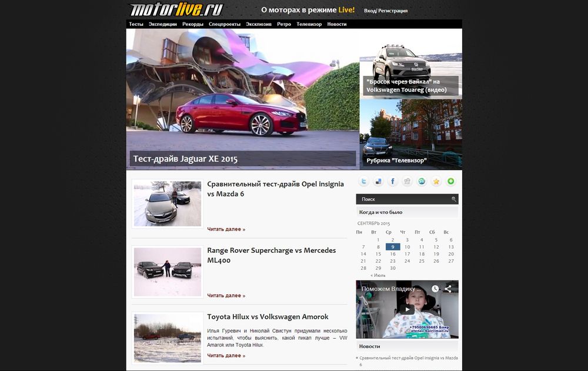
Task: Share page via Twitter icon
Action: 363,182
